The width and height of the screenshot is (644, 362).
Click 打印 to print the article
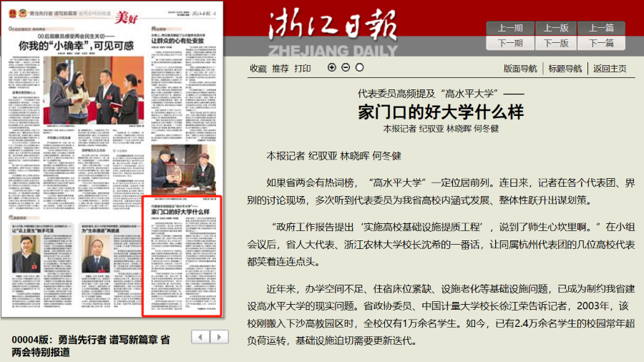(303, 69)
